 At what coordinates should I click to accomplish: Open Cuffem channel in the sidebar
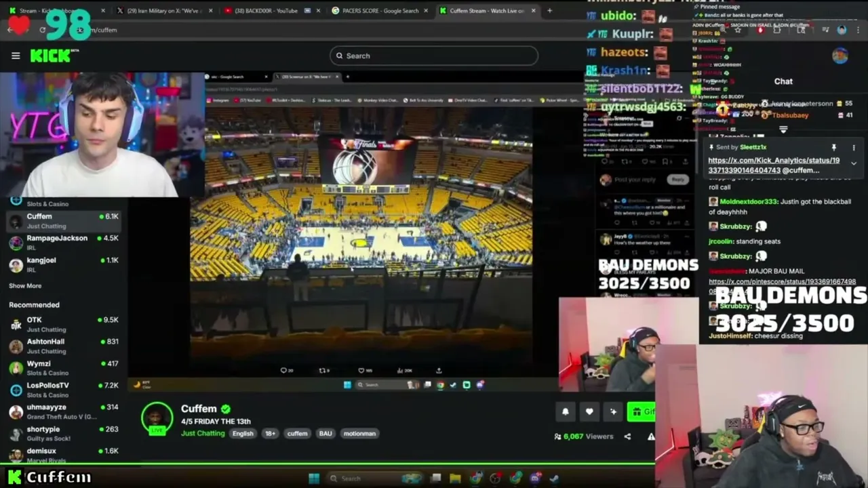[x=64, y=221]
